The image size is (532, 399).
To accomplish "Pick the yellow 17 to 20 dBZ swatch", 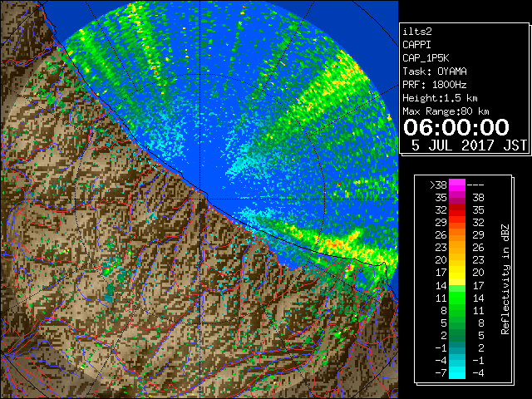I will point(457,273).
